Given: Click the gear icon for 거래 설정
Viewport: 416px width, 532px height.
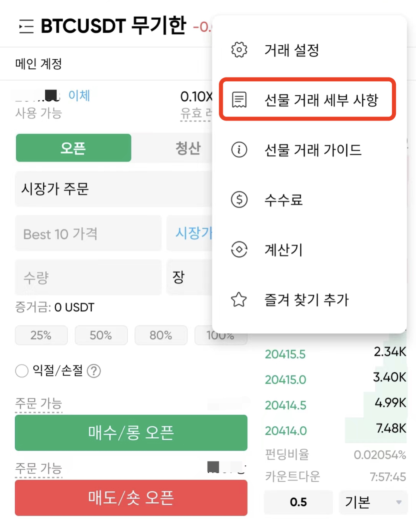Looking at the screenshot, I should (x=239, y=50).
